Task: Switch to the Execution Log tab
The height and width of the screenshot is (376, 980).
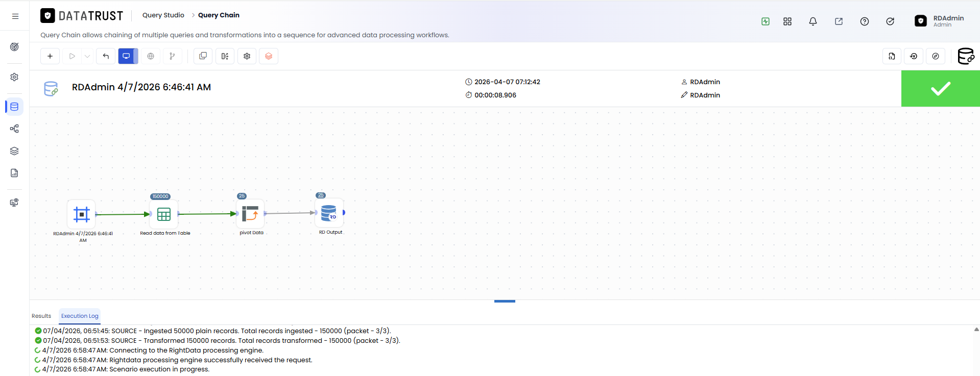Action: coord(80,316)
